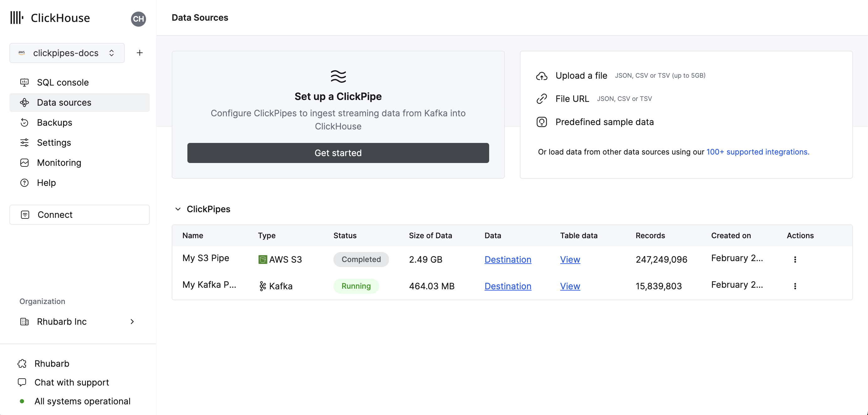
Task: Click the SQL console sidebar icon
Action: (x=24, y=82)
